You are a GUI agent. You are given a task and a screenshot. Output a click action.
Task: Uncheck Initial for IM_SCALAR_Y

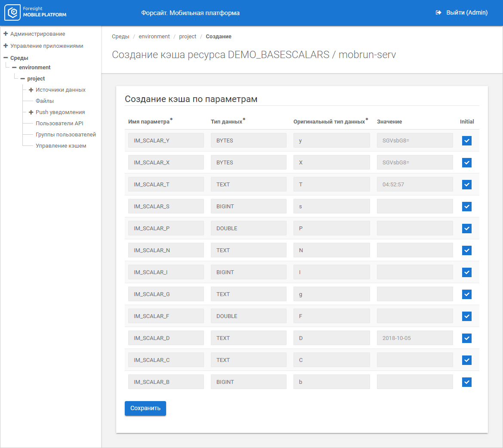[466, 141]
